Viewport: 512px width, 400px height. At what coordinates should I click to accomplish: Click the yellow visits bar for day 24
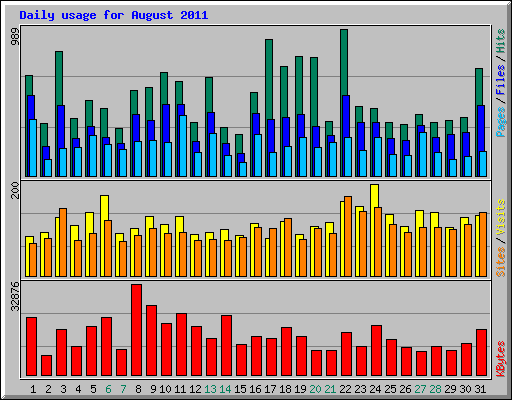click(x=374, y=196)
